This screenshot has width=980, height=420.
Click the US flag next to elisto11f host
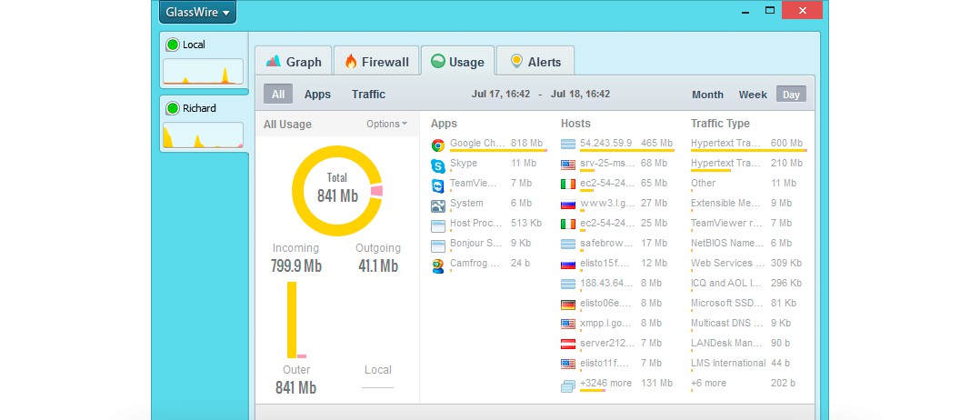(568, 365)
